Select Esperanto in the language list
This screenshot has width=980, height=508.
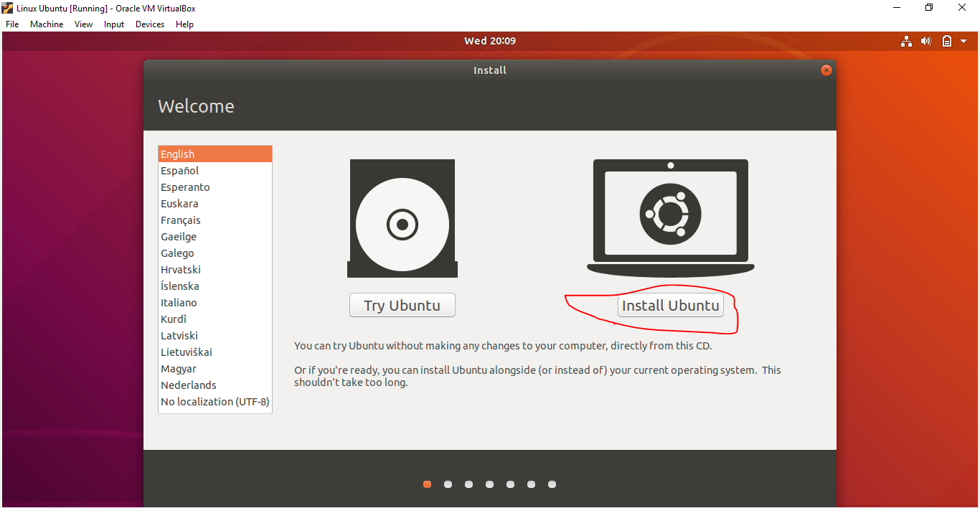[215, 187]
